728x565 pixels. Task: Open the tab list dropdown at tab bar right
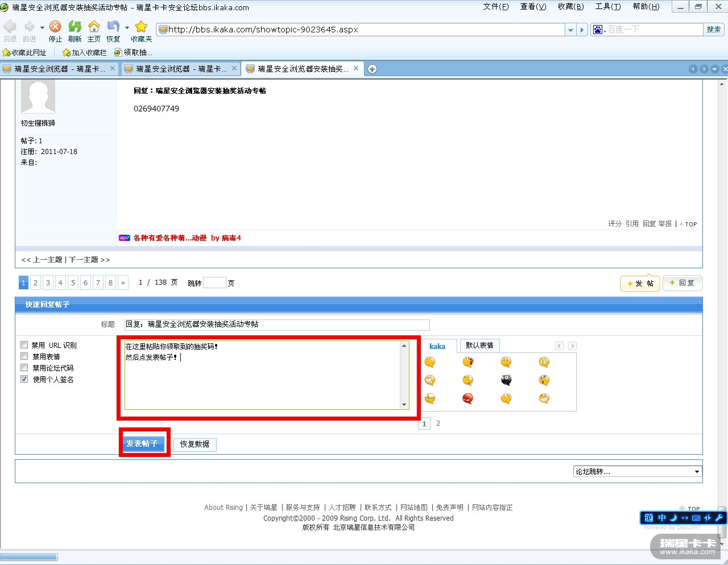[715, 69]
